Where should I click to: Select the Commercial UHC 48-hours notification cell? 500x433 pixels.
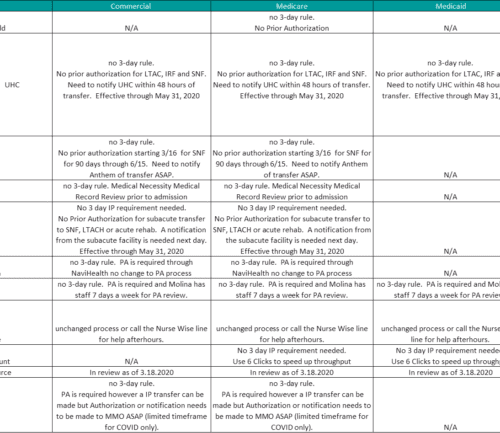(131, 85)
